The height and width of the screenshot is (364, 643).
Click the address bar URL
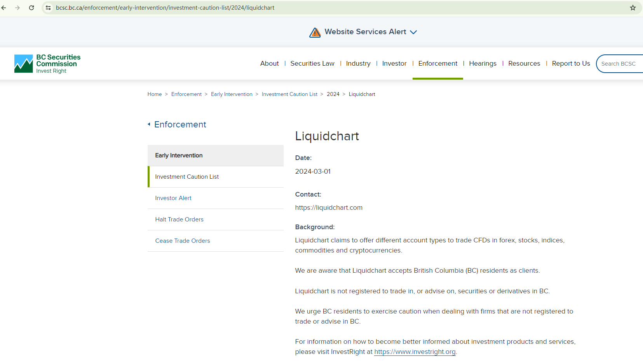165,8
